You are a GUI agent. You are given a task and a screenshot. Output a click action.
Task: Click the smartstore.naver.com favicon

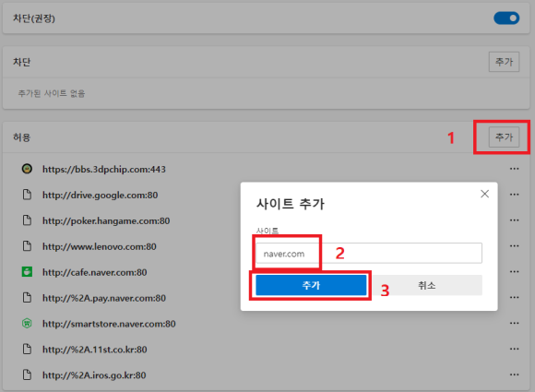point(27,323)
